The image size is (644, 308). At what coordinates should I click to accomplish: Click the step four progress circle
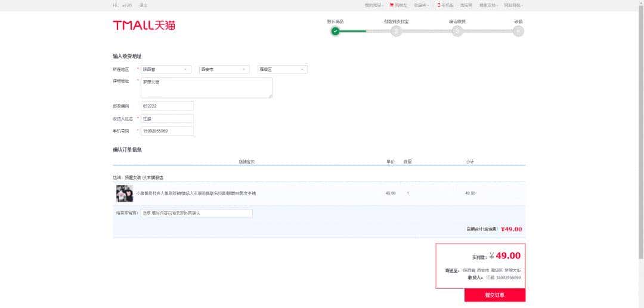point(518,31)
